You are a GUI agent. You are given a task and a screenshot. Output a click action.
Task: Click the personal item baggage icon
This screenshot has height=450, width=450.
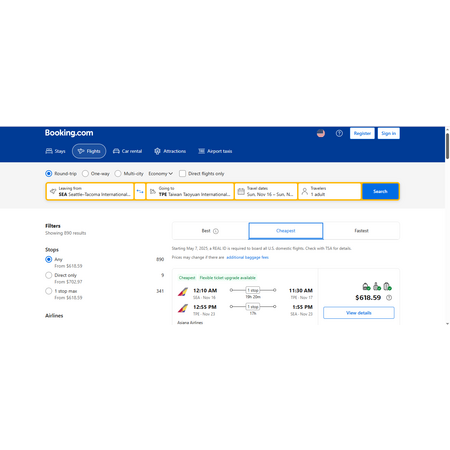(366, 286)
